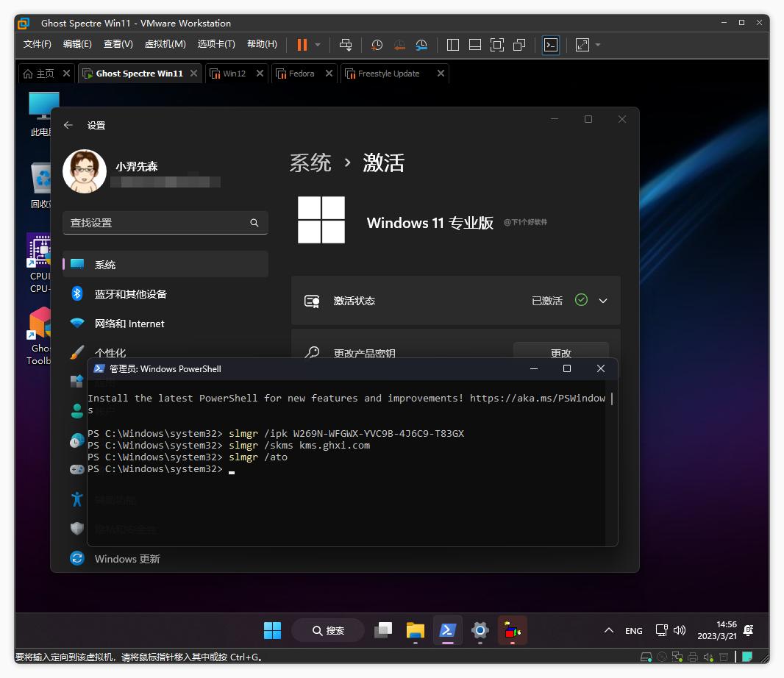Viewport: 784px width, 678px height.
Task: Collapse the system tray hidden icons chevron
Action: (609, 630)
